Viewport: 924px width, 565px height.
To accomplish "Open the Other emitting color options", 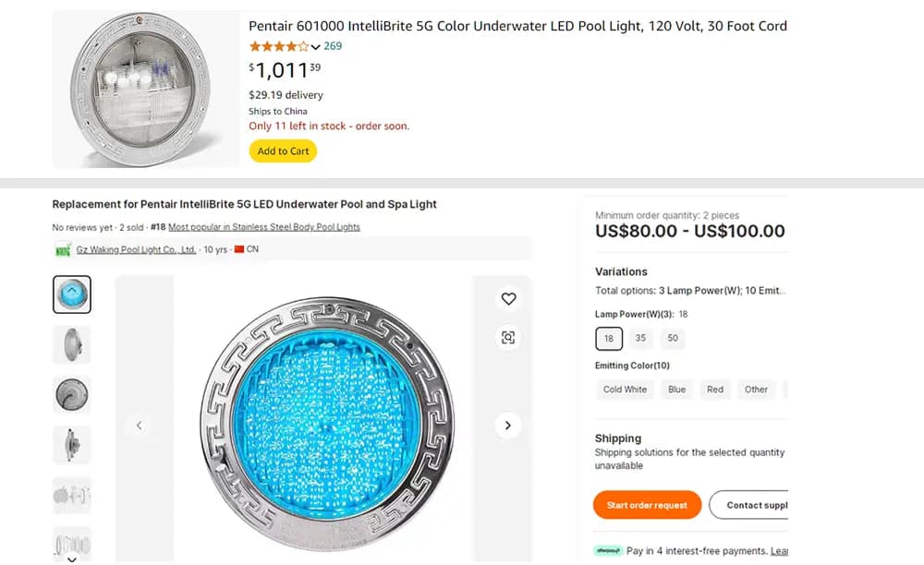I will 756,389.
